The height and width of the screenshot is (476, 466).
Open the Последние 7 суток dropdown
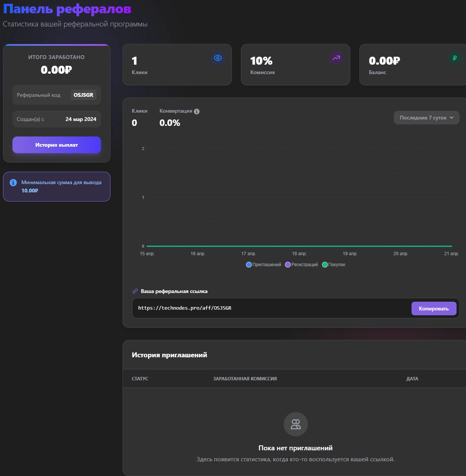427,118
